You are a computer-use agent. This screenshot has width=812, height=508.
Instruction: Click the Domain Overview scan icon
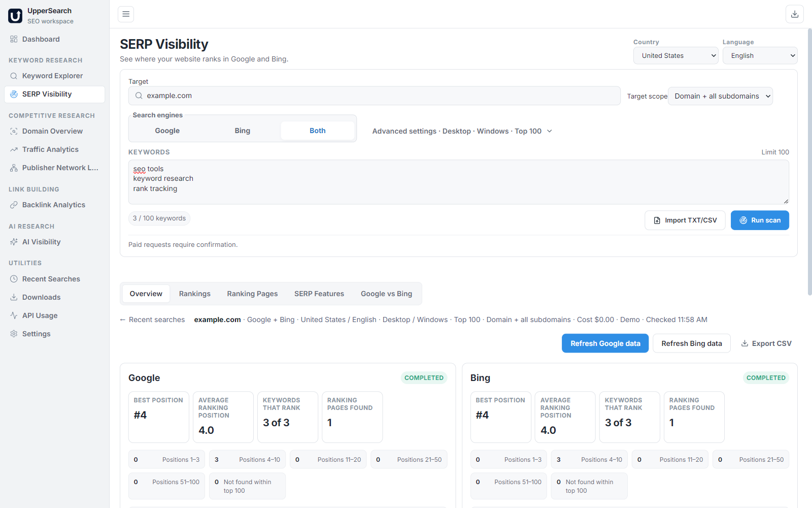pos(14,131)
